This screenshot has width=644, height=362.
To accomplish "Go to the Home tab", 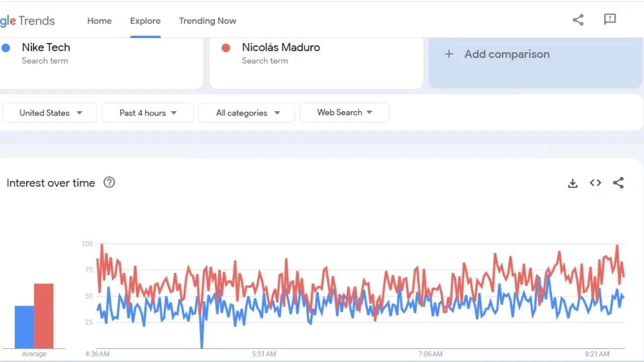I will (x=99, y=21).
